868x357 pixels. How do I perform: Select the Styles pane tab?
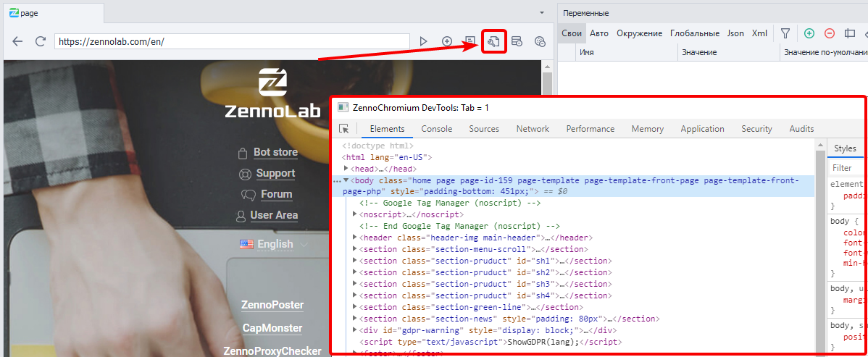pos(845,148)
